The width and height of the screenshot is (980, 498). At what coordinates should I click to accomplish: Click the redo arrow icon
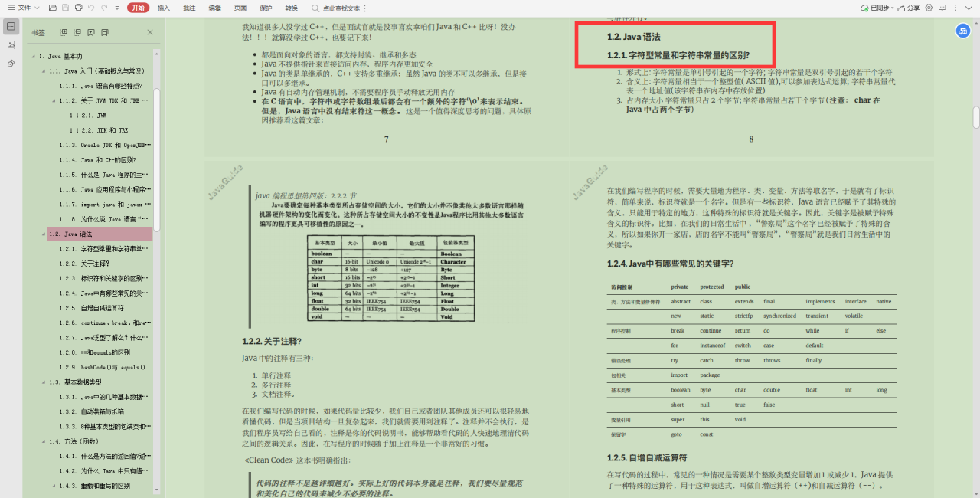coord(103,8)
